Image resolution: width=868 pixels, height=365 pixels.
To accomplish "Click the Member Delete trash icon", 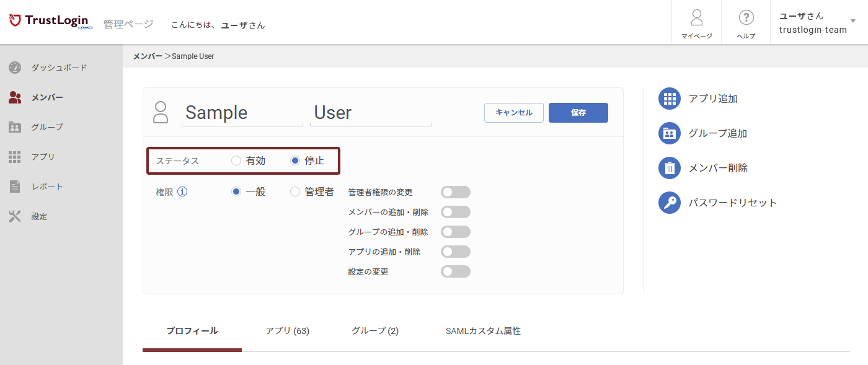I will coord(669,168).
